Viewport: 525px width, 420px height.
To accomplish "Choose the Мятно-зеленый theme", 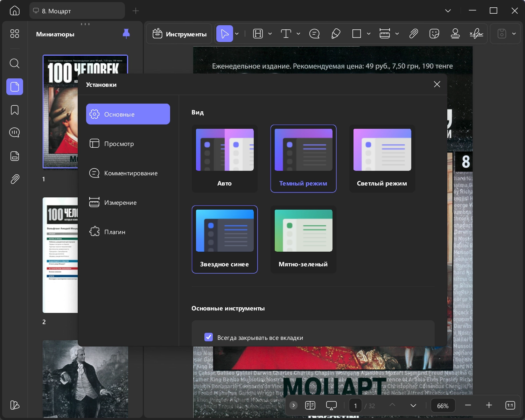I will pyautogui.click(x=303, y=239).
